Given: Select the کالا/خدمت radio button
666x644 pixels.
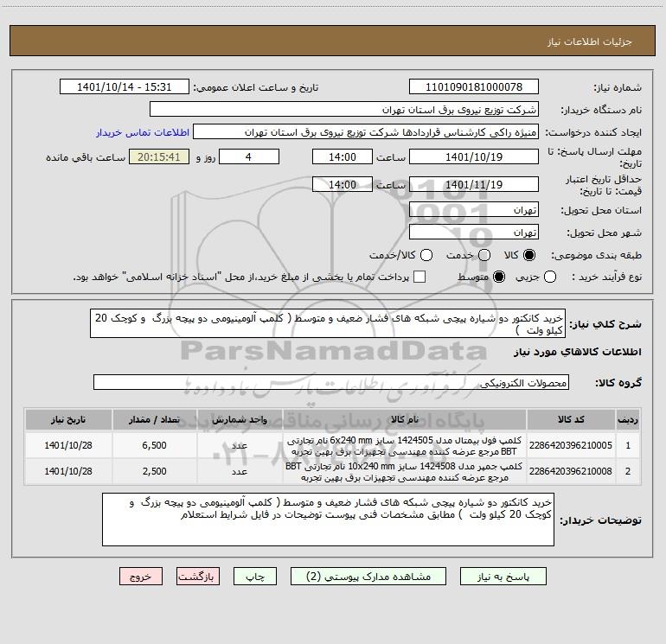Looking at the screenshot, I should (x=426, y=255).
